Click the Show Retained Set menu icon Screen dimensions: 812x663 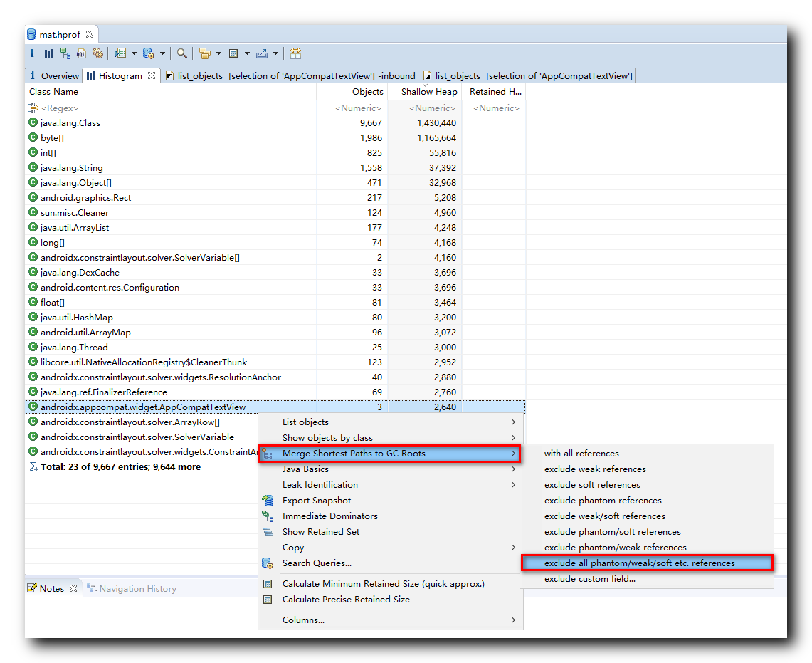268,532
